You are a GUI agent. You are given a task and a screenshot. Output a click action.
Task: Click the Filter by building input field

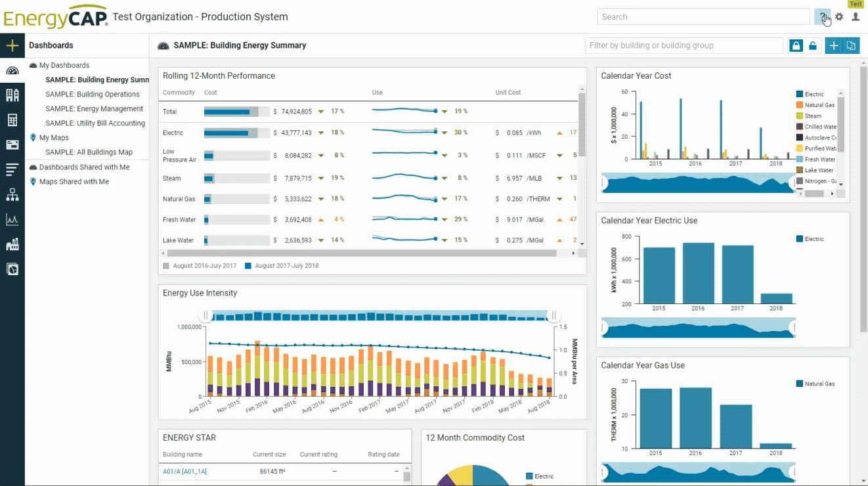(684, 45)
